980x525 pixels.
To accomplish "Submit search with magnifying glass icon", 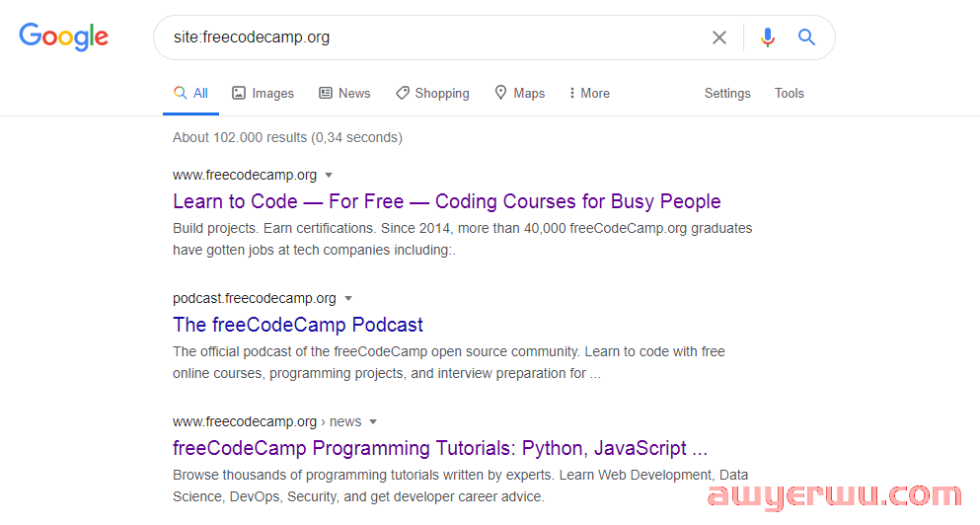I will (806, 37).
